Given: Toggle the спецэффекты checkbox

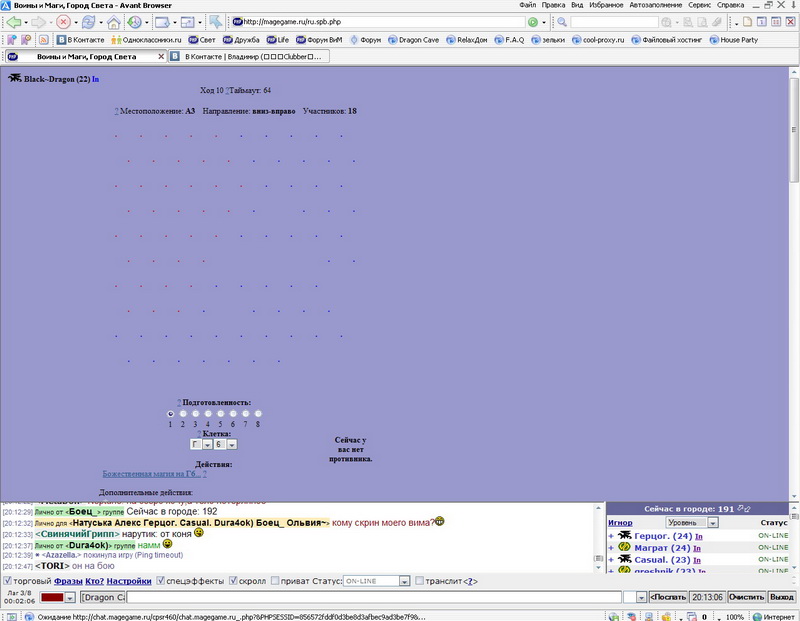Looking at the screenshot, I should click(x=160, y=581).
